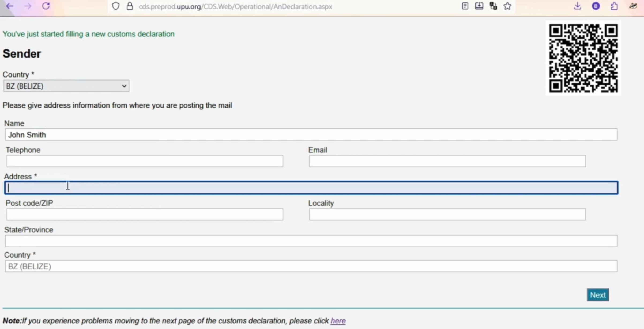This screenshot has height=329, width=644.
Task: Click the site security padlock icon
Action: [x=130, y=6]
